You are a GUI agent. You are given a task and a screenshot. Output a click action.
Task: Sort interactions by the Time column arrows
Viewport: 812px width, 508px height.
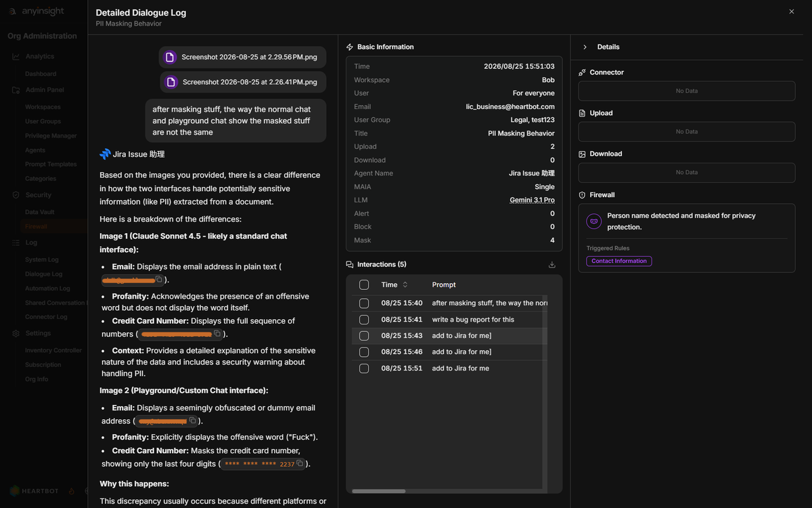[405, 285]
